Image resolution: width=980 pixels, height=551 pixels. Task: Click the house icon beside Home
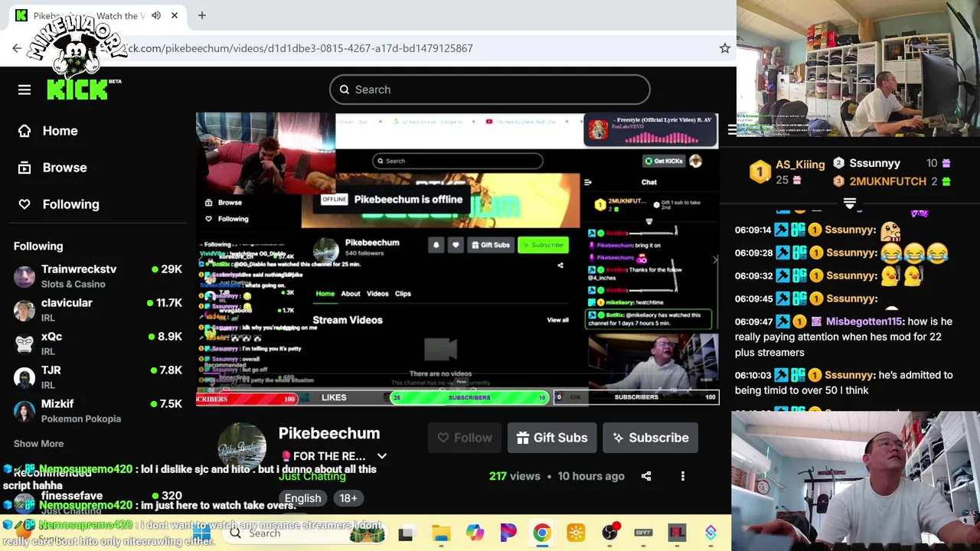tap(24, 131)
